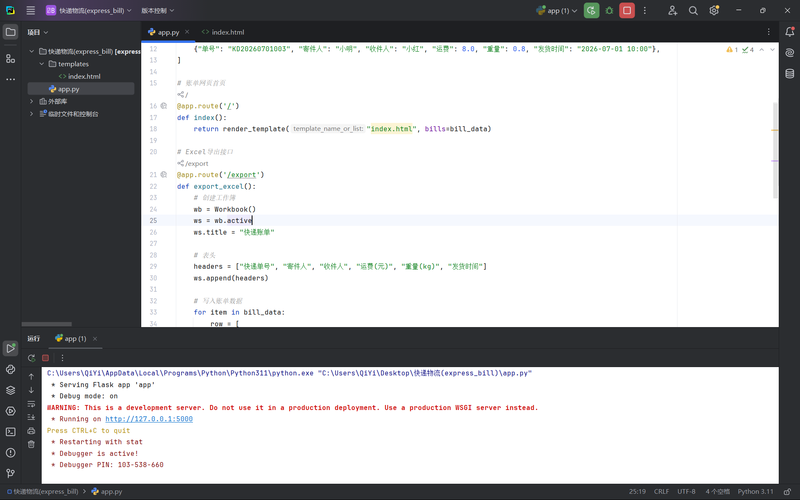This screenshot has width=800, height=500.
Task: Click the gutter route icon on line 21
Action: tap(164, 174)
